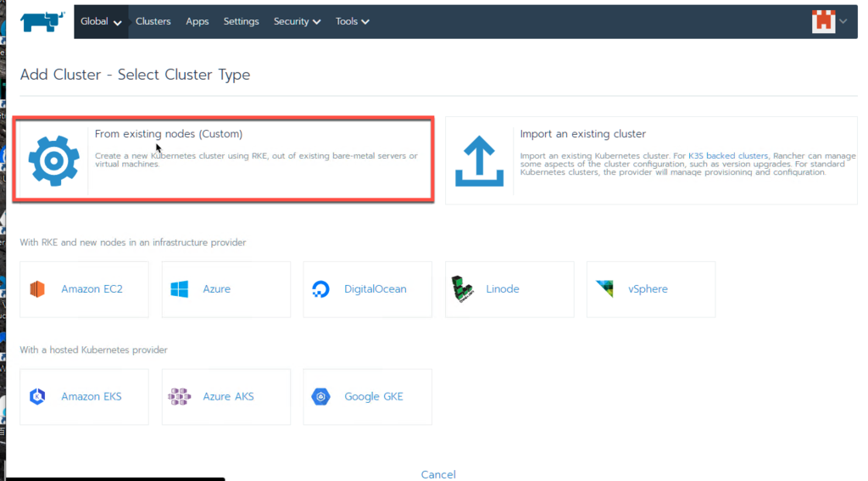
Task: Choose the Amazon EKS hosted provider label
Action: click(x=92, y=397)
